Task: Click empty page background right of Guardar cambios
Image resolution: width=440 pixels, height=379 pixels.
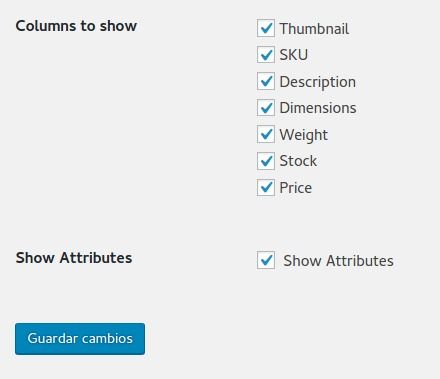Action: [283, 339]
